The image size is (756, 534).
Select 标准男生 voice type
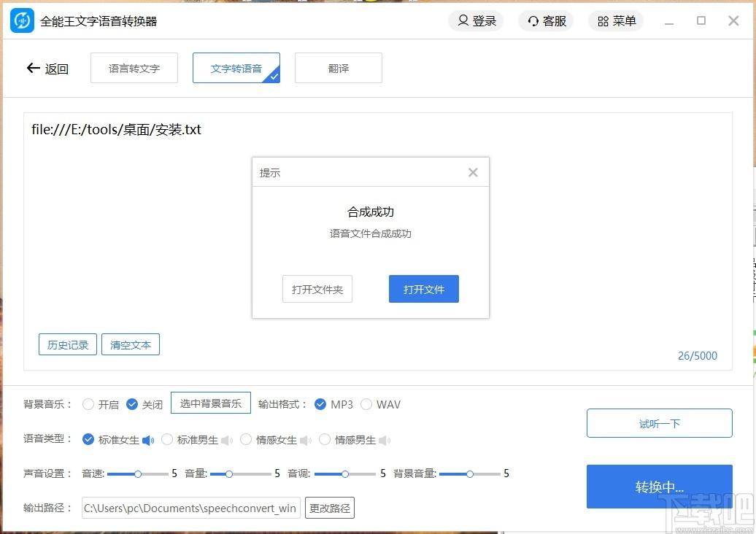[167, 440]
